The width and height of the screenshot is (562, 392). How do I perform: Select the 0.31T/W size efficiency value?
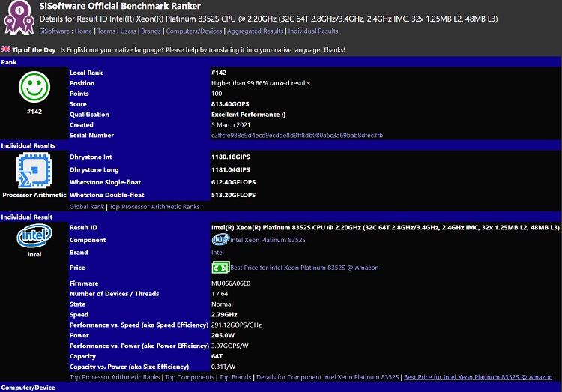pos(223,367)
